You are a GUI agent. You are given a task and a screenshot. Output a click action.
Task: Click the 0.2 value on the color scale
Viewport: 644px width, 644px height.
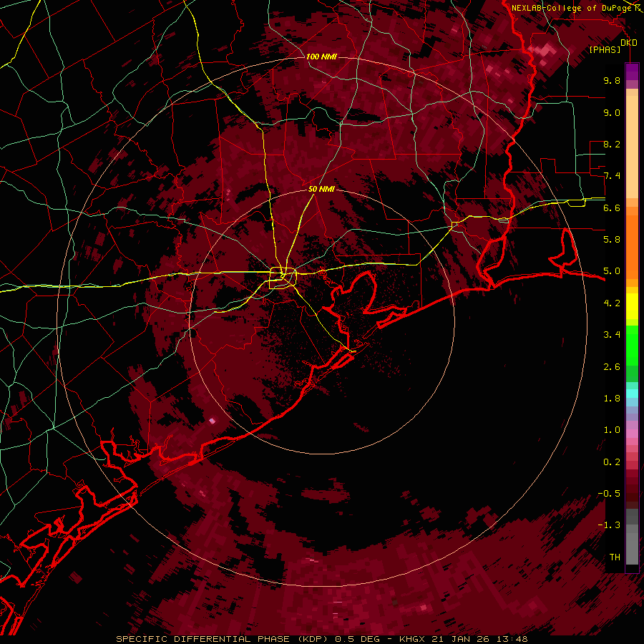612,462
